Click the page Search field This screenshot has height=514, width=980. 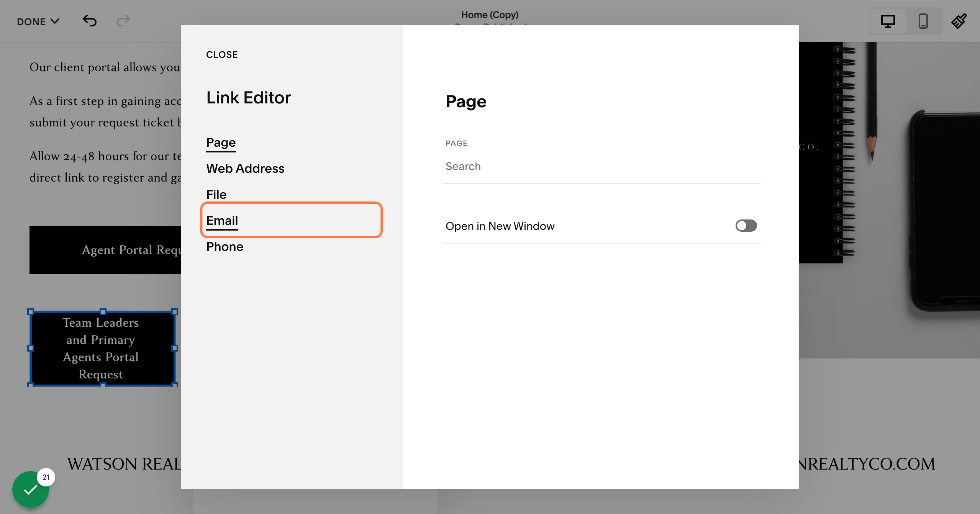pyautogui.click(x=601, y=167)
